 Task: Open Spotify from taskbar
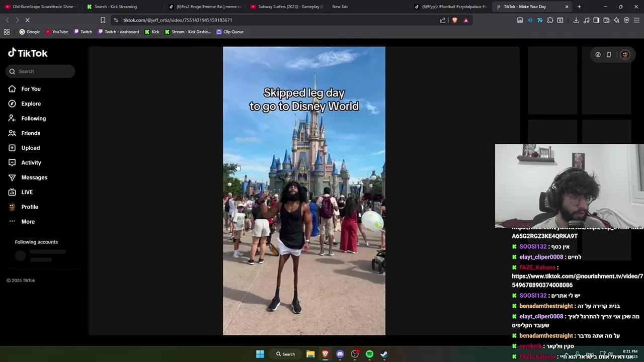click(x=369, y=354)
